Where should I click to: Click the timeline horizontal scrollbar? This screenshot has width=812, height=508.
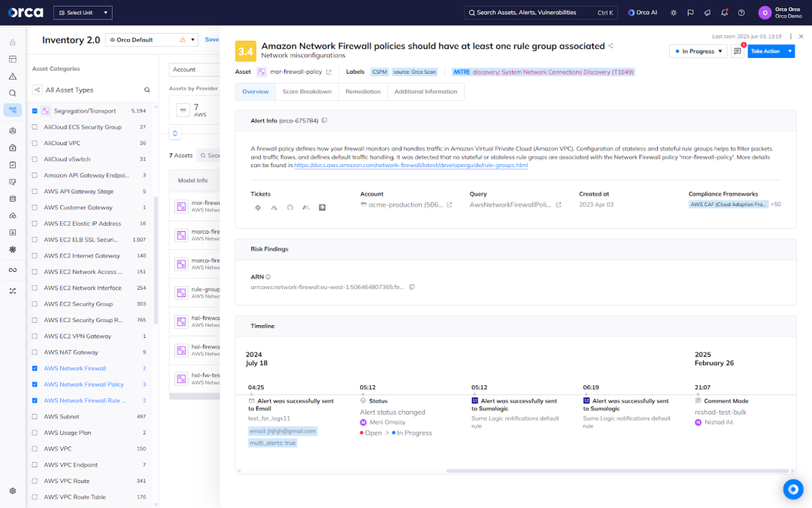point(617,471)
